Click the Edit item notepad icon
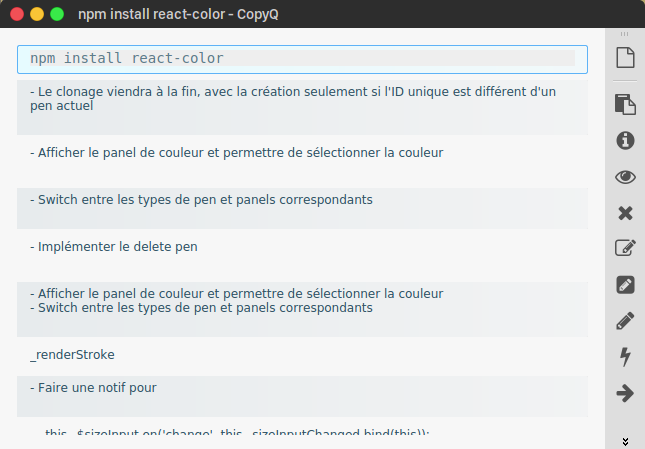 tap(626, 248)
